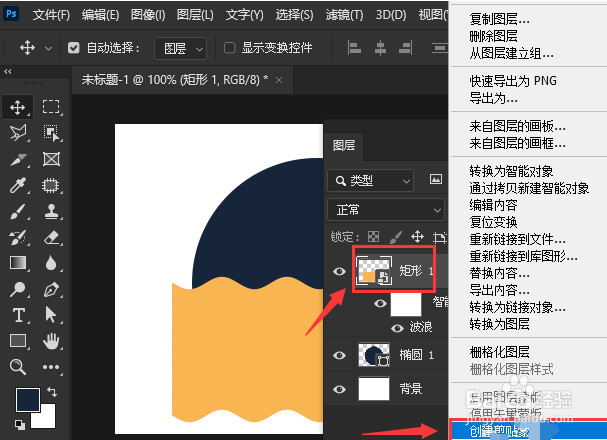Click align horizontal centers icon
This screenshot has width=607, height=440.
[381, 48]
